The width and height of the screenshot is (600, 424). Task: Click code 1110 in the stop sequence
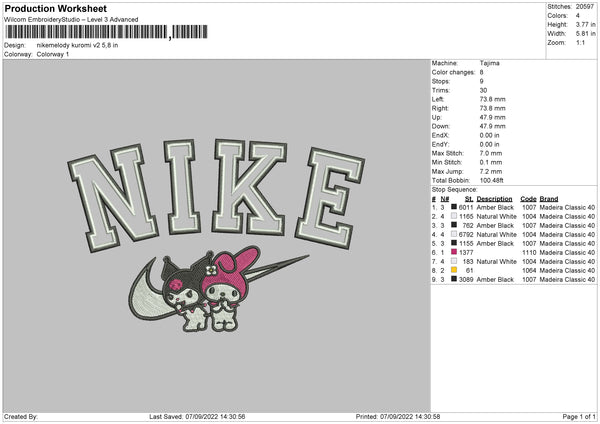pos(529,253)
